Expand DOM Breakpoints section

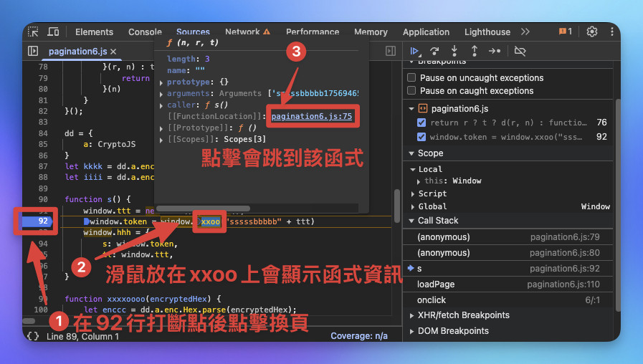pyautogui.click(x=411, y=331)
